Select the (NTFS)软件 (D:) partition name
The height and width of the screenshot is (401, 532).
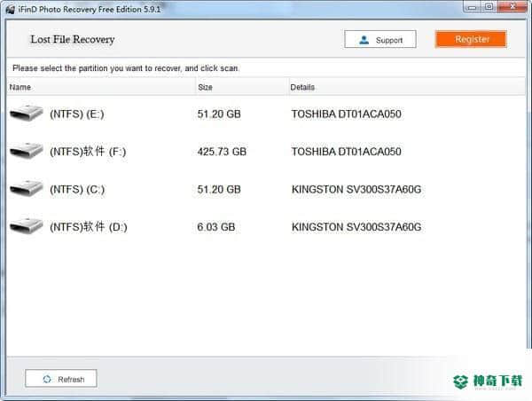89,227
